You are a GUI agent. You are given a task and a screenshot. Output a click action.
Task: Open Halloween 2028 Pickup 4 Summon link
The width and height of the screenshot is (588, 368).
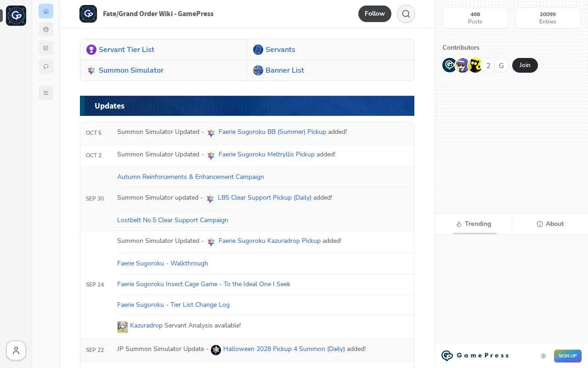click(x=284, y=349)
